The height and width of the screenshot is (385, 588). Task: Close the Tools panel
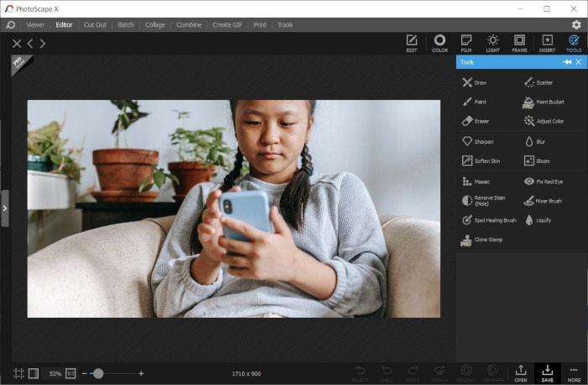pos(578,62)
